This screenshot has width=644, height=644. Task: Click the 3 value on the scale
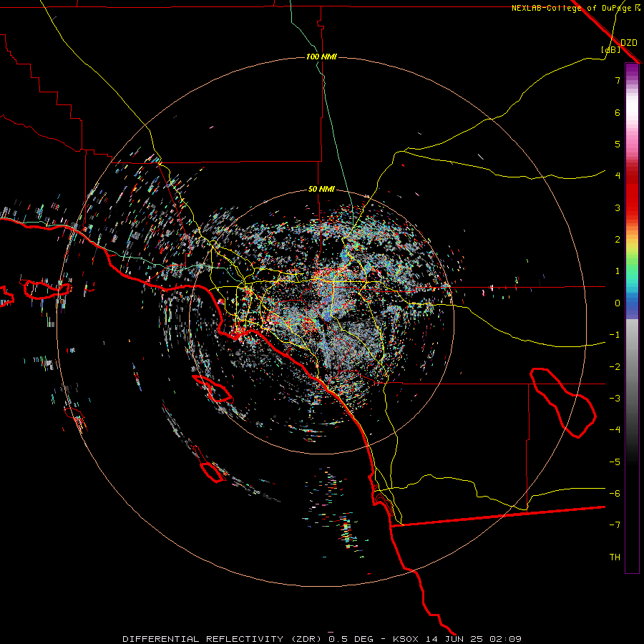618,208
